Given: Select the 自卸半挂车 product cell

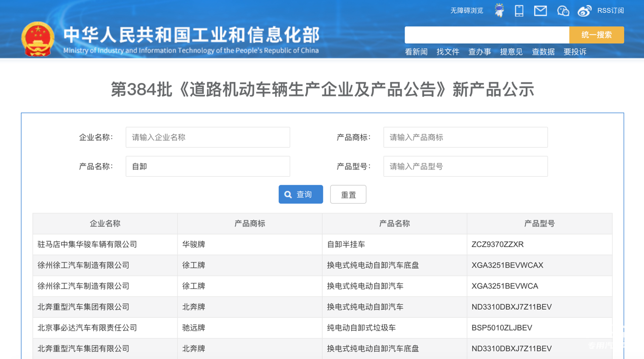Looking at the screenshot, I should click(x=394, y=244).
